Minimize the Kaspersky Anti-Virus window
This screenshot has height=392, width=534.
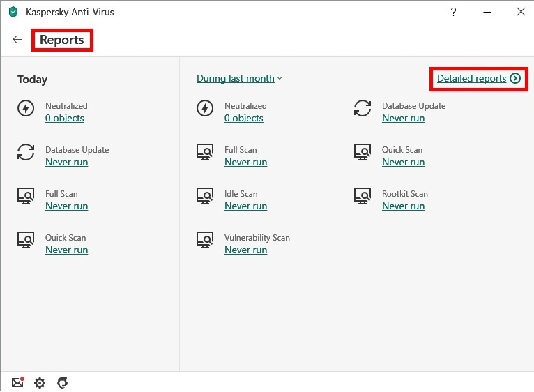coord(487,12)
